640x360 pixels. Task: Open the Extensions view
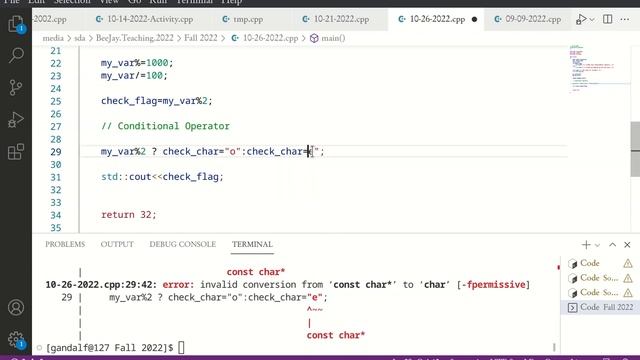point(16,152)
